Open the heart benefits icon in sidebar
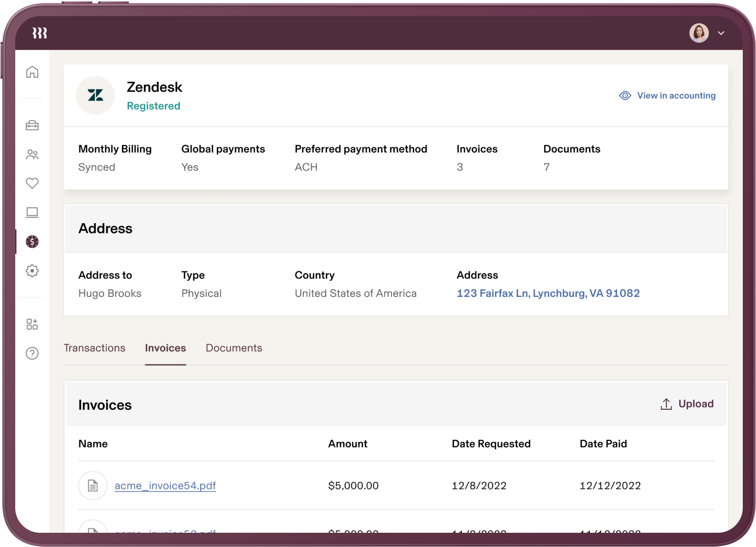This screenshot has width=756, height=547. point(32,183)
